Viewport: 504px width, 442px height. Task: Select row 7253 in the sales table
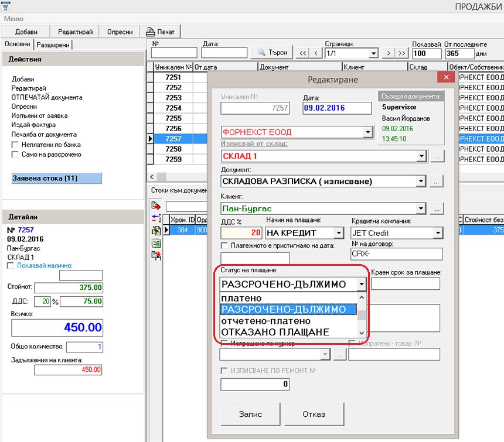(x=173, y=98)
